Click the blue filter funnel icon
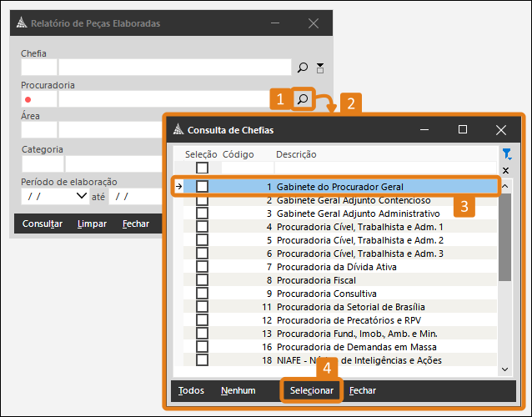Viewport: 532px width, 417px height. (505, 154)
